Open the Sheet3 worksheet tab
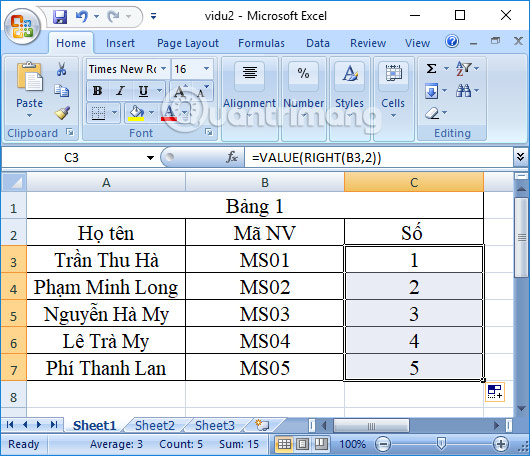The height and width of the screenshot is (456, 530). point(215,426)
